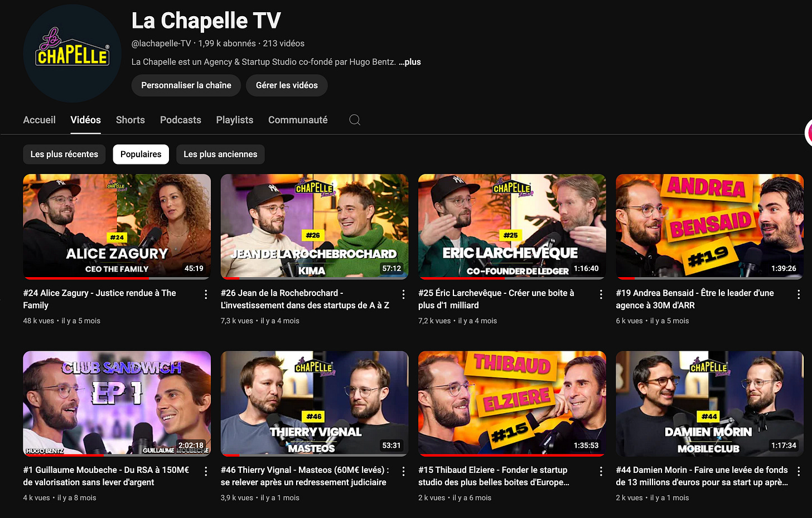Screen dimensions: 812x518
Task: Open the Alice Zagury video thumbnail
Action: pyautogui.click(x=117, y=226)
